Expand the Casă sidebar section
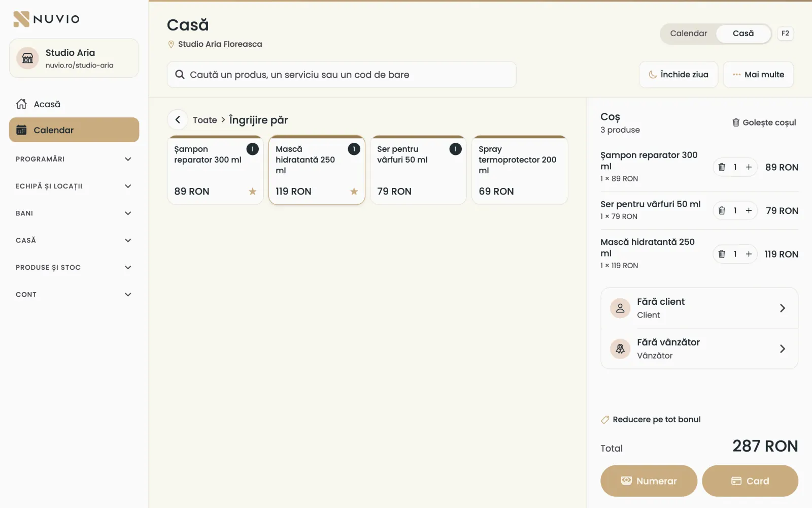Viewport: 812px width, 508px height. (74, 240)
